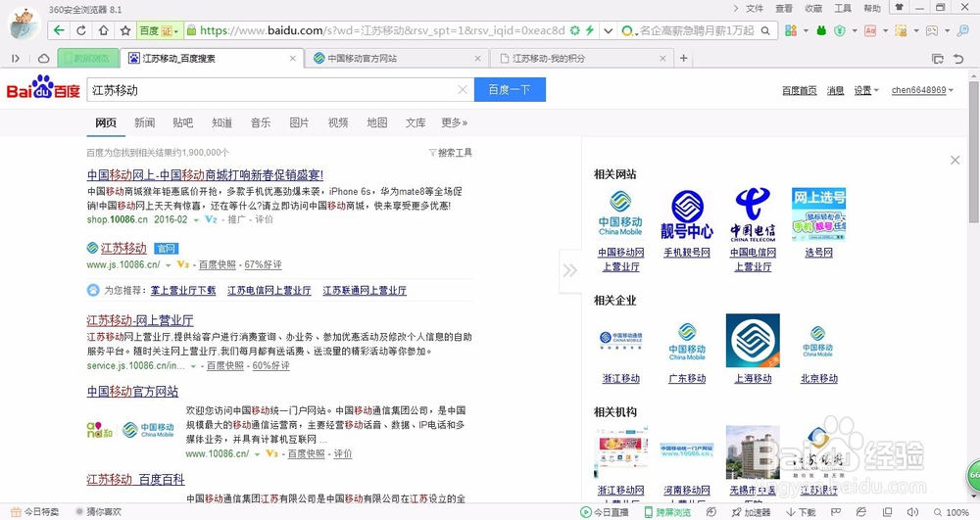Click 江苏电信网上营业厅 recommendation link
The width and height of the screenshot is (980, 520).
(x=269, y=291)
